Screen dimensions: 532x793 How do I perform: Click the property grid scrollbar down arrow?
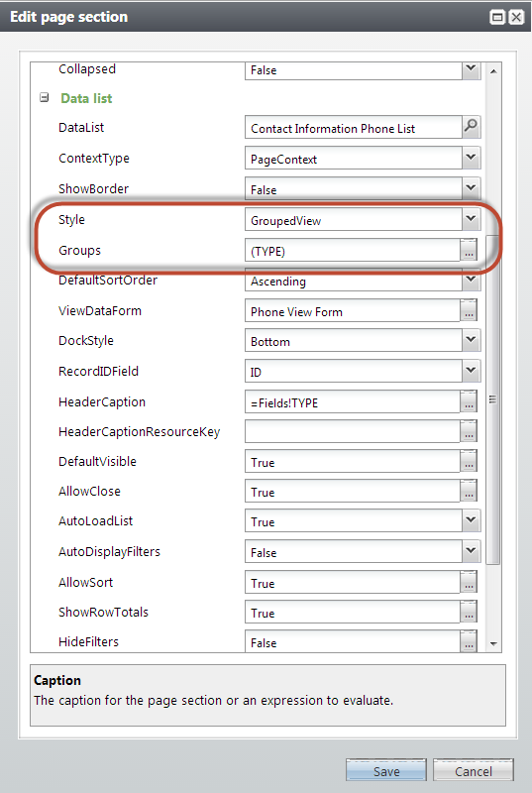pyautogui.click(x=493, y=643)
